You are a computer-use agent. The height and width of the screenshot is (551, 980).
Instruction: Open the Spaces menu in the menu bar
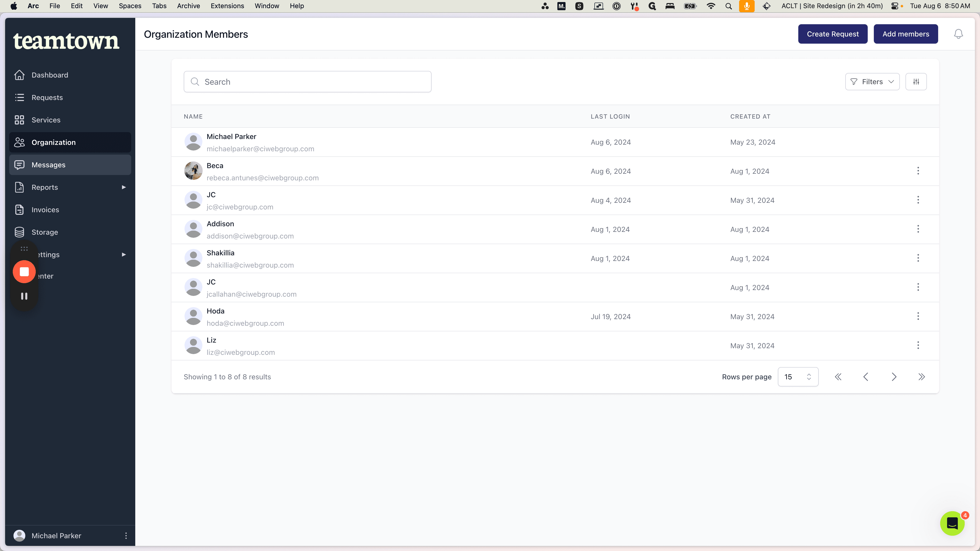[x=130, y=6]
